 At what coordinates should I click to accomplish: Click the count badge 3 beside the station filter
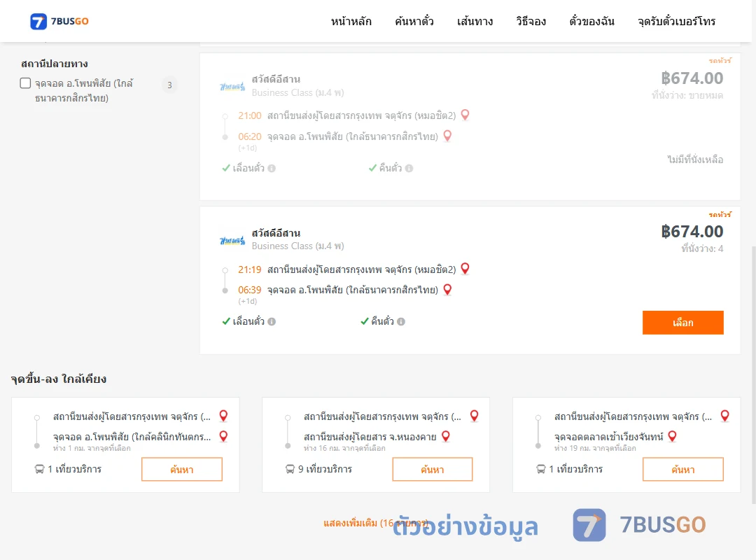point(169,85)
